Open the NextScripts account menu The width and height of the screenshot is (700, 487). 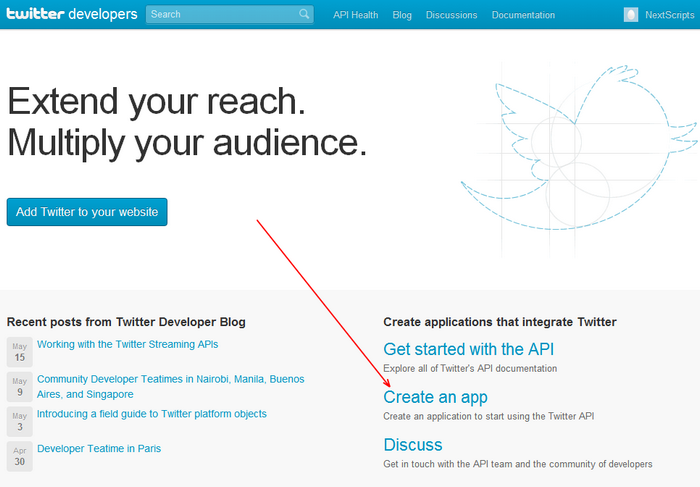coord(669,15)
